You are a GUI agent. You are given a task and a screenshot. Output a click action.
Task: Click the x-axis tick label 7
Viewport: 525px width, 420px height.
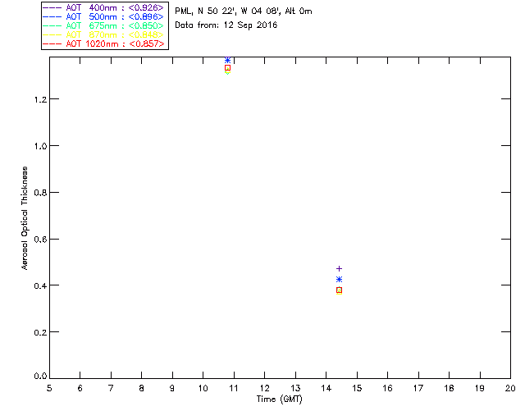tap(111, 388)
